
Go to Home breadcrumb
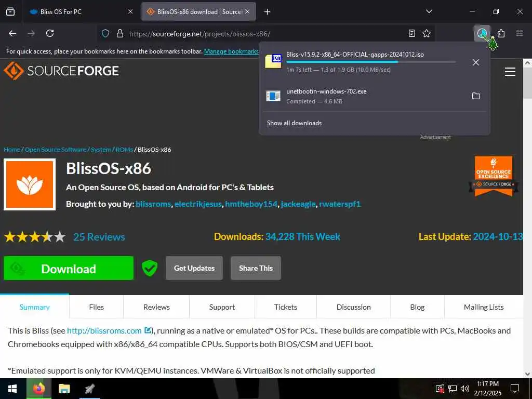(x=12, y=150)
